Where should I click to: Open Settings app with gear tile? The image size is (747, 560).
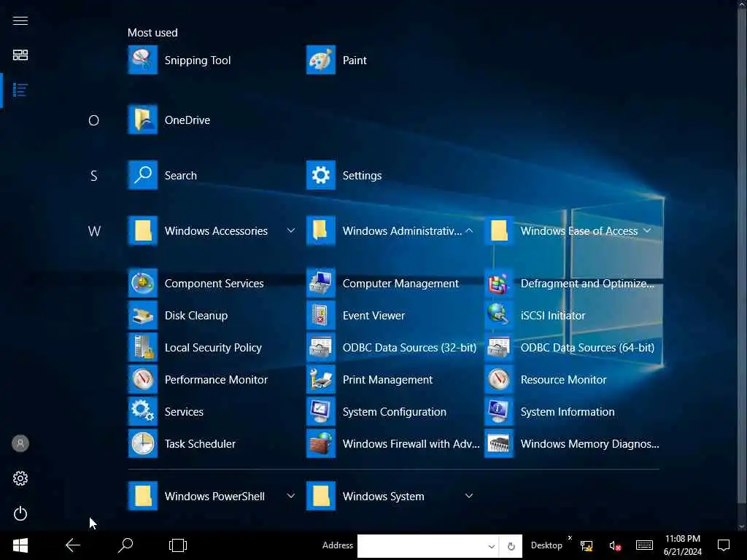tap(321, 175)
